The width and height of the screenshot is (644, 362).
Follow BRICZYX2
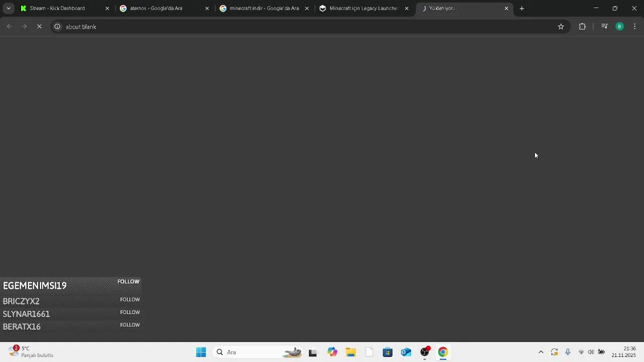click(130, 300)
